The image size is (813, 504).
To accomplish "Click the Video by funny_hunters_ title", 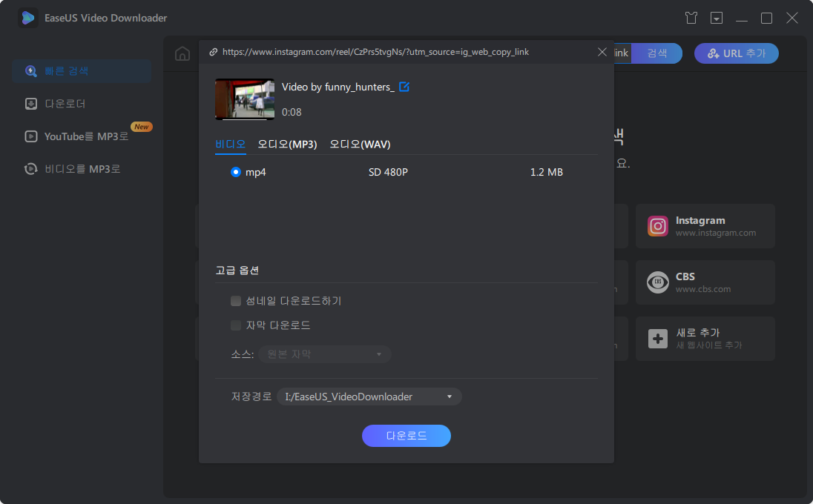I will point(338,87).
